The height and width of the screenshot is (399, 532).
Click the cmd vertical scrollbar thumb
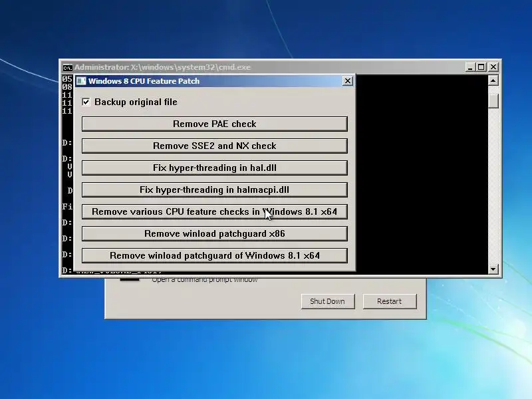[493, 101]
